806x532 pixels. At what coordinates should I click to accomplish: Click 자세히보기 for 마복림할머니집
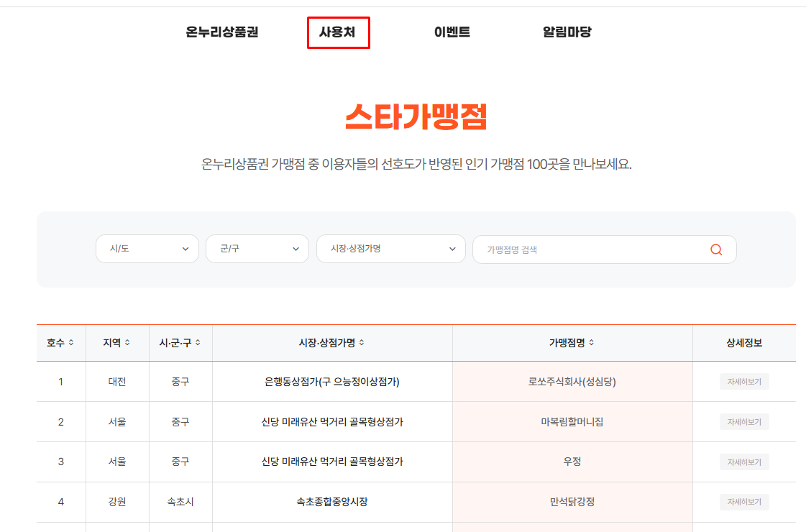pos(743,422)
